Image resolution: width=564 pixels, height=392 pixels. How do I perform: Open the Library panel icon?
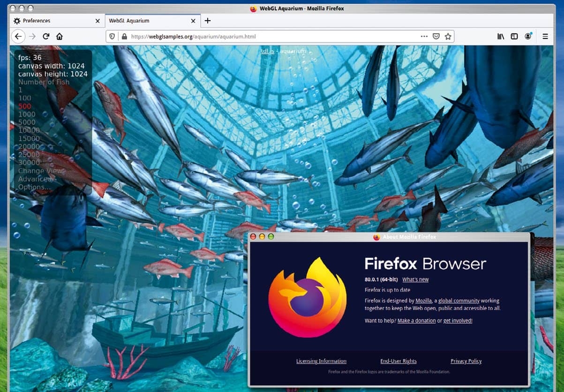(501, 36)
